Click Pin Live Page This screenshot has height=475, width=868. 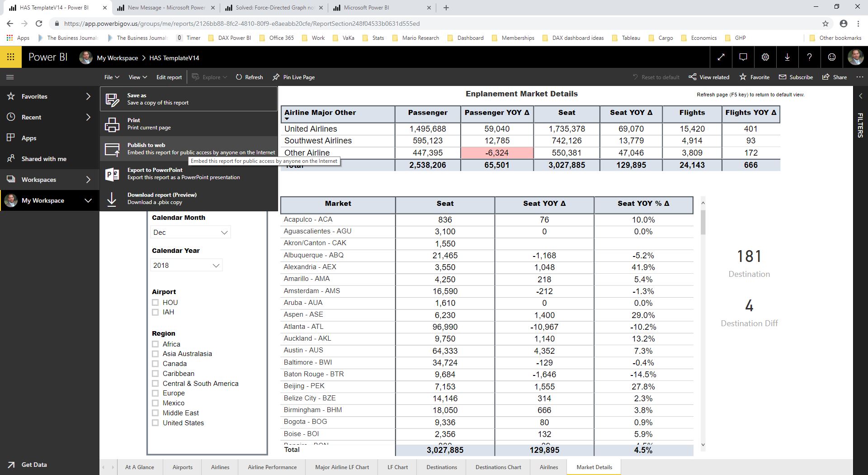coord(294,77)
